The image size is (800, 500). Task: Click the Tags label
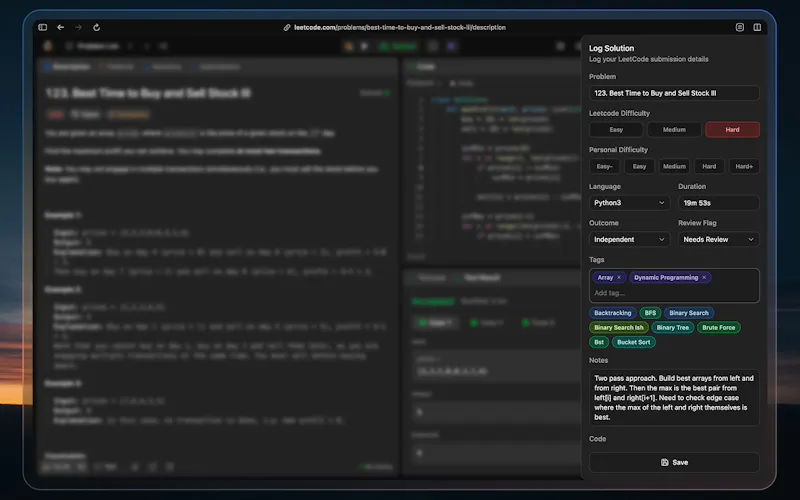pyautogui.click(x=596, y=260)
